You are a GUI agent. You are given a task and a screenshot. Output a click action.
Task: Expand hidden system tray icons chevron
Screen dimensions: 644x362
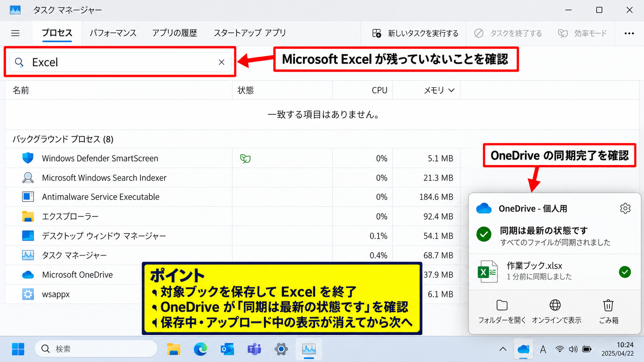pos(503,349)
